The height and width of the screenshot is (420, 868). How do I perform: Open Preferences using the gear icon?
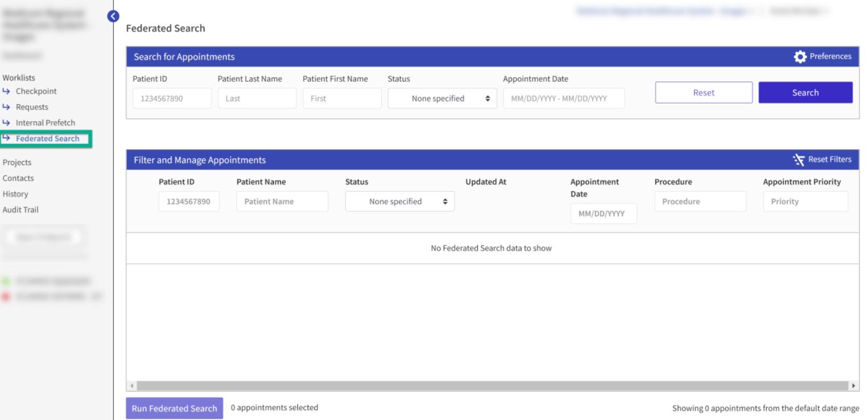point(800,56)
